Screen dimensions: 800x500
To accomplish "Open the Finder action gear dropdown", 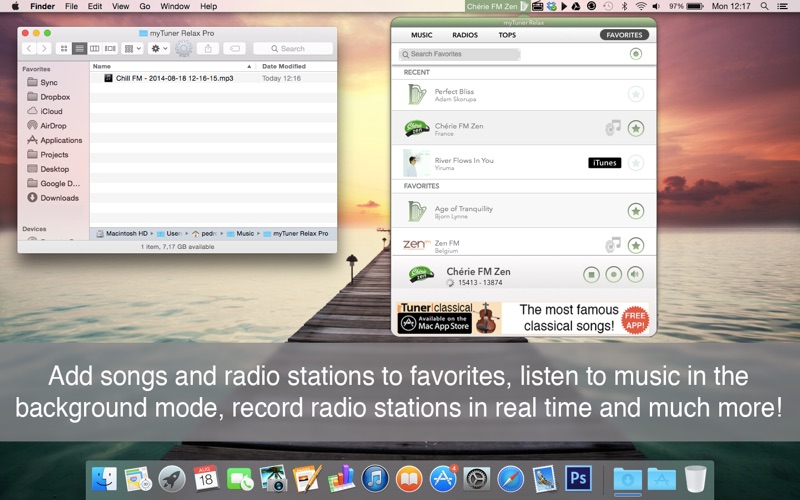I will pos(159,48).
